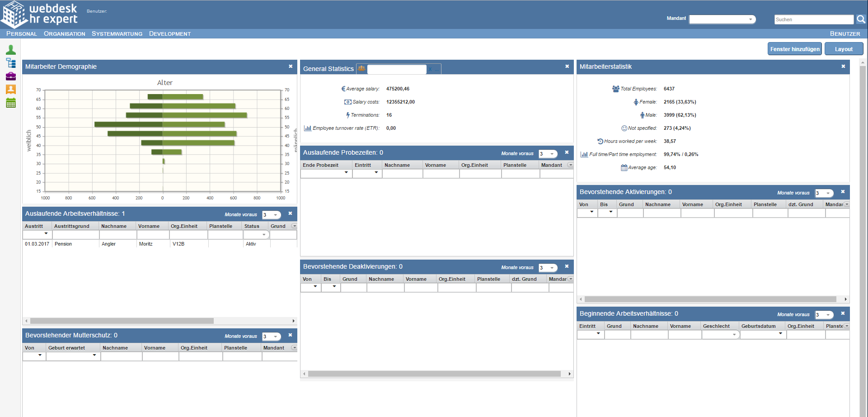Image resolution: width=868 pixels, height=417 pixels.
Task: Expand column options arrow in Bevorstehender Mutterschutz header
Action: click(294, 348)
